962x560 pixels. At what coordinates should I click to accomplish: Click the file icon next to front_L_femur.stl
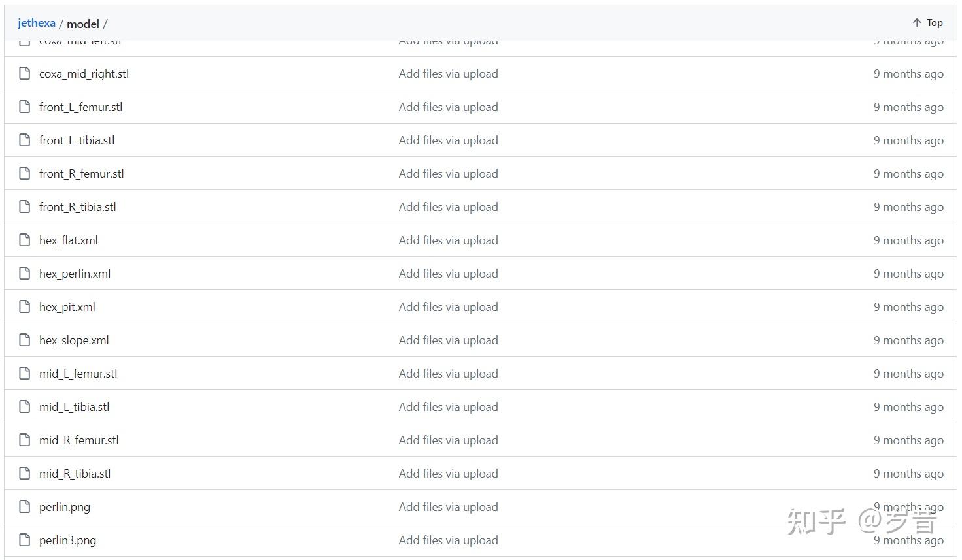pyautogui.click(x=25, y=107)
